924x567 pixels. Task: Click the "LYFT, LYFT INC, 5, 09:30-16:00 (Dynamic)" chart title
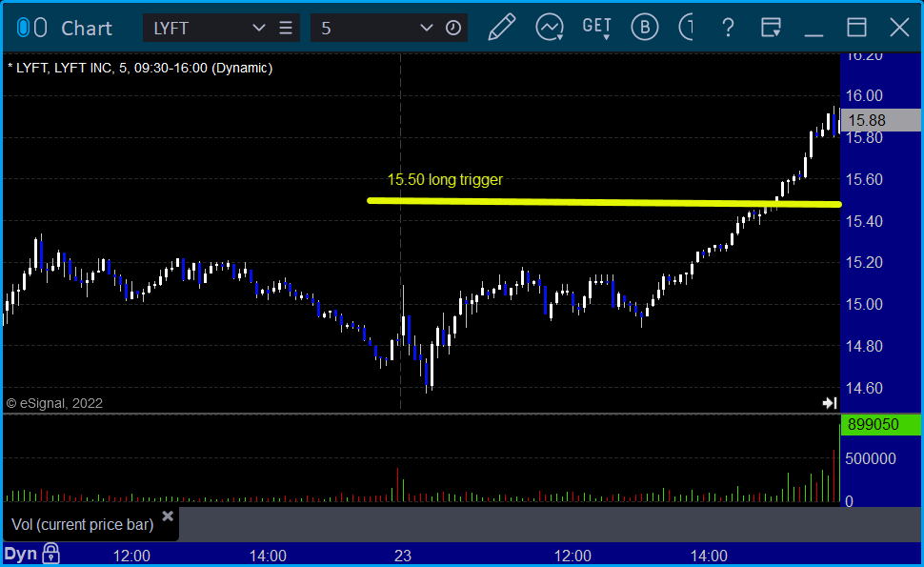[140, 68]
